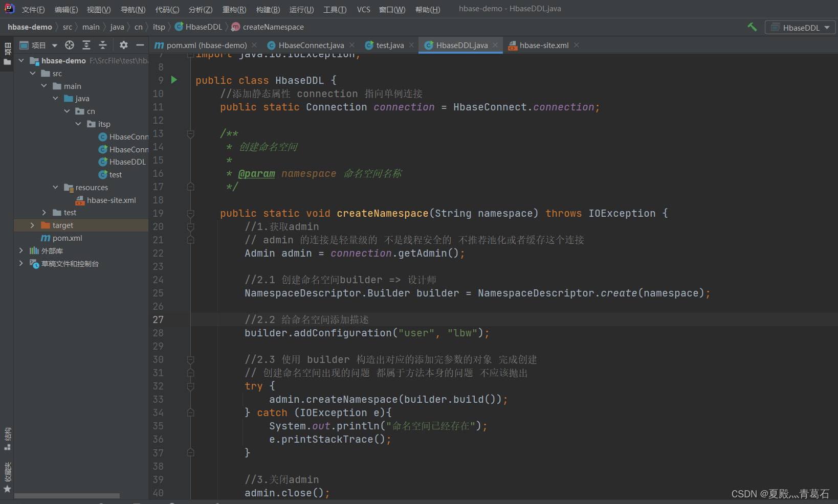This screenshot has width=838, height=504.
Task: Open the HbaseDDL run configuration dropdown
Action: pos(800,28)
